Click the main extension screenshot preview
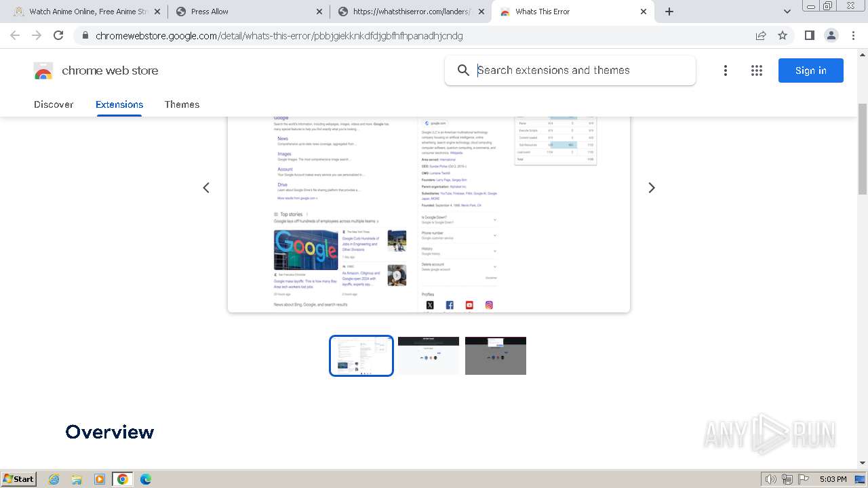Image resolution: width=868 pixels, height=488 pixels. click(429, 214)
